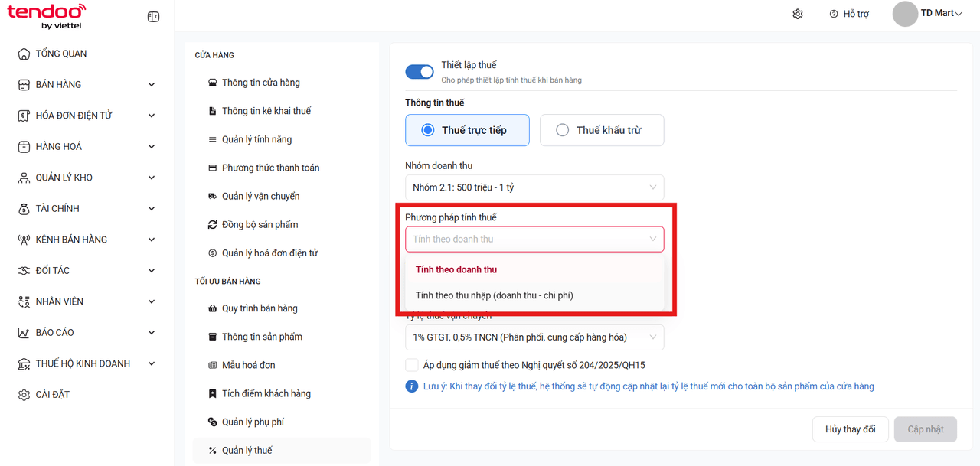Tick the Nghị quyết số 204/2025/QH15 checkbox

[412, 365]
